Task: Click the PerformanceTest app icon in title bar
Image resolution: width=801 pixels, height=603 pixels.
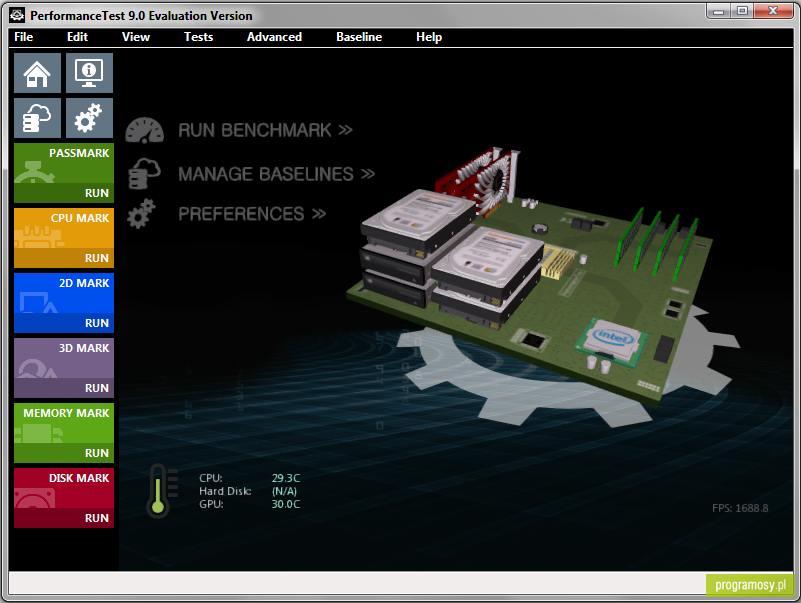Action: coord(17,15)
